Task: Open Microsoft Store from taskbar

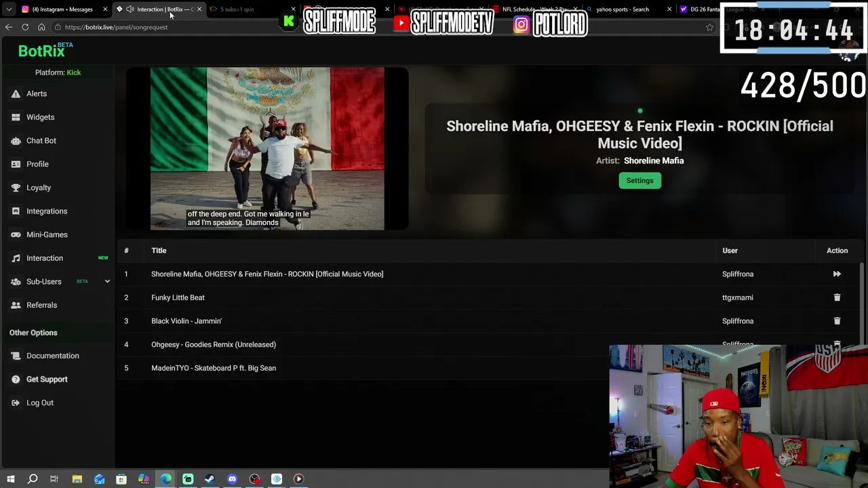Action: coord(121,479)
